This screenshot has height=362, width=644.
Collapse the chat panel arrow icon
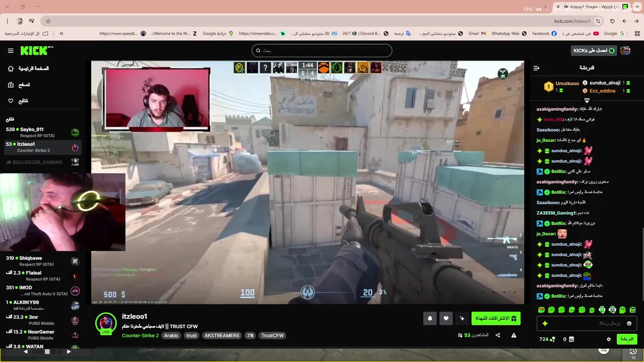click(x=536, y=68)
